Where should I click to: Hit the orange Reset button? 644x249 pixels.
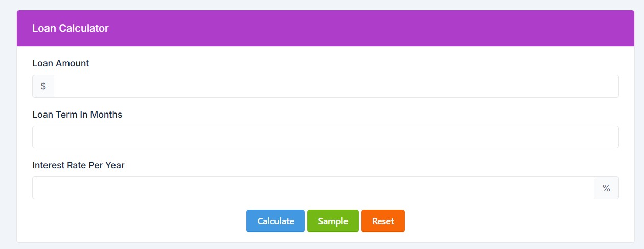[x=383, y=221]
